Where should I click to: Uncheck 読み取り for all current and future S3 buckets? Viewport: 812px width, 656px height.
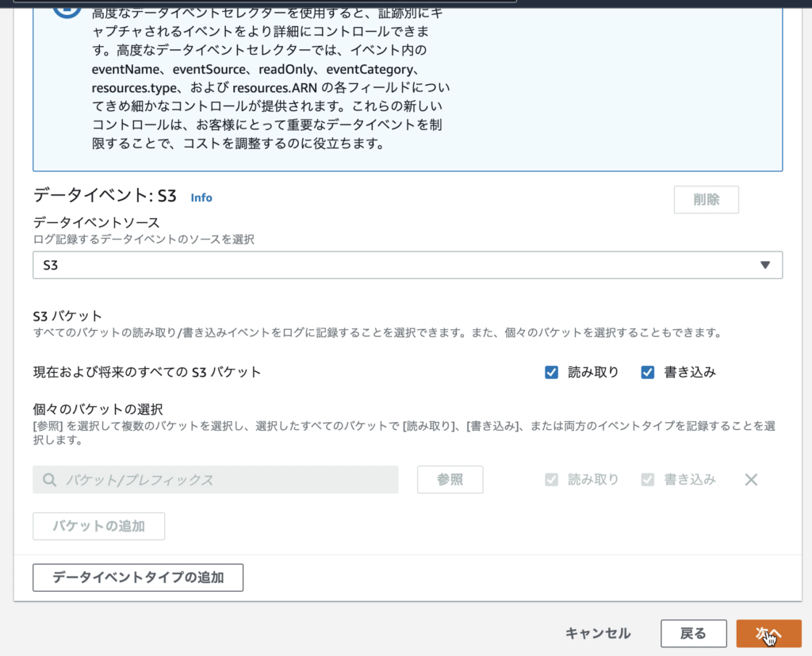click(552, 372)
